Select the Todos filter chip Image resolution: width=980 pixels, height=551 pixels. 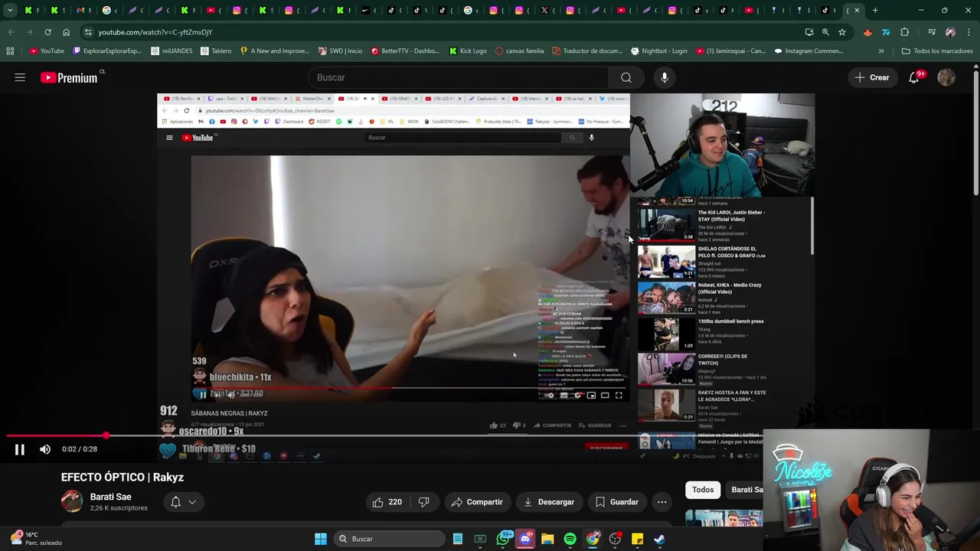[703, 490]
